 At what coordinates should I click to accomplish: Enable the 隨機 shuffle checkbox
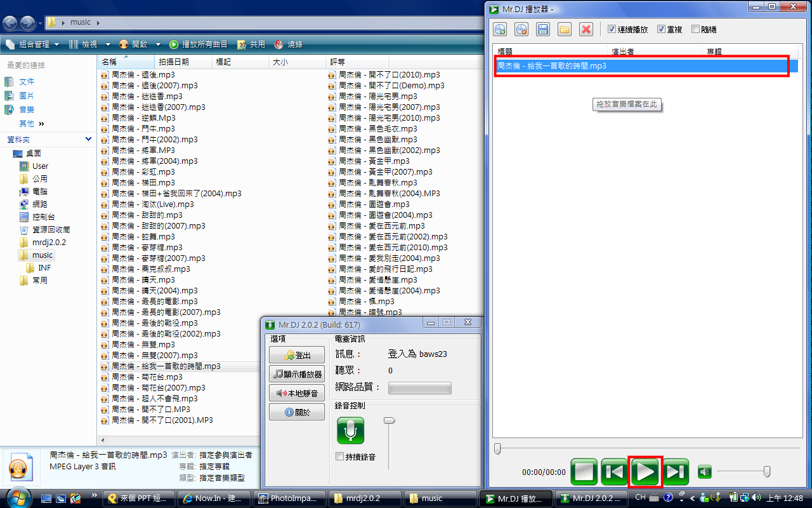pyautogui.click(x=695, y=29)
